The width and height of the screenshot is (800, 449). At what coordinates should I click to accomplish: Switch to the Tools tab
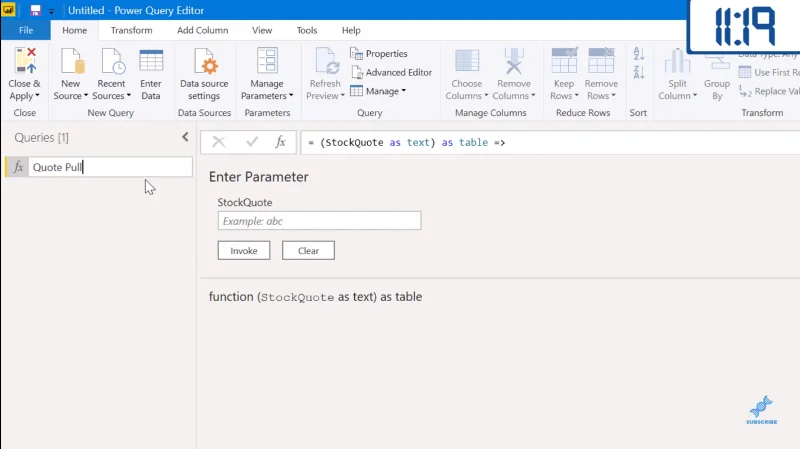coord(307,30)
